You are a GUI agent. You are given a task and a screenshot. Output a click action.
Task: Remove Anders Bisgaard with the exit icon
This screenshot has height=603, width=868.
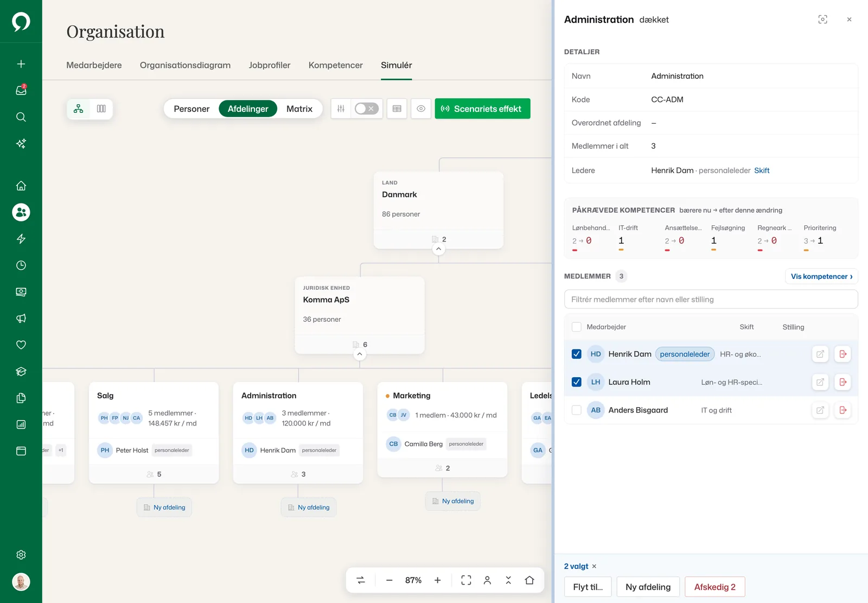843,410
